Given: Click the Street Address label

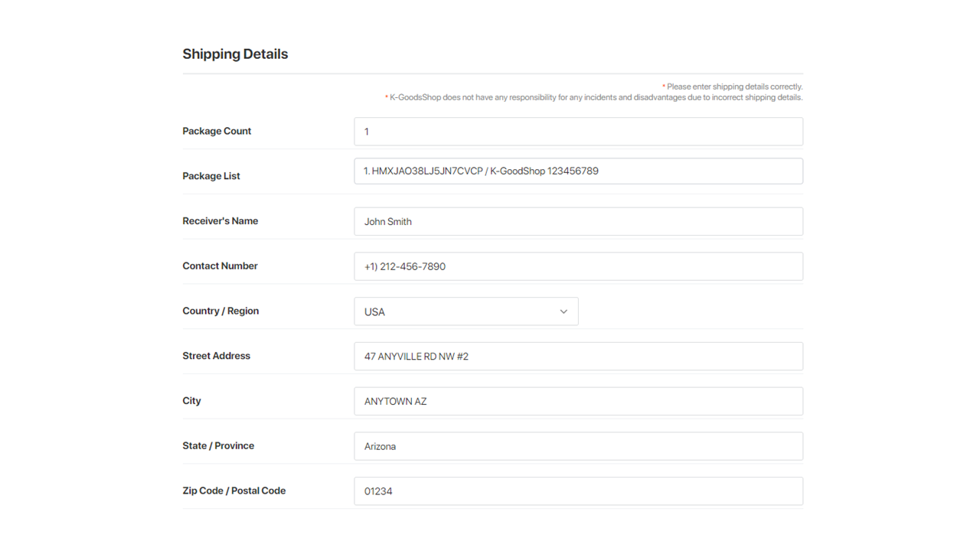Looking at the screenshot, I should tap(216, 356).
